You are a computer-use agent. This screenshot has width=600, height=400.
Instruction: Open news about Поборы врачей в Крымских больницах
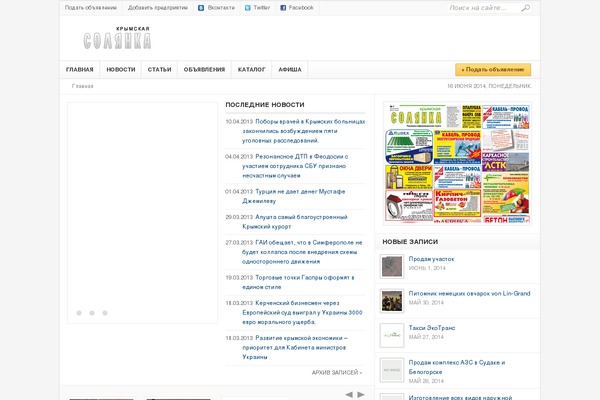click(304, 131)
